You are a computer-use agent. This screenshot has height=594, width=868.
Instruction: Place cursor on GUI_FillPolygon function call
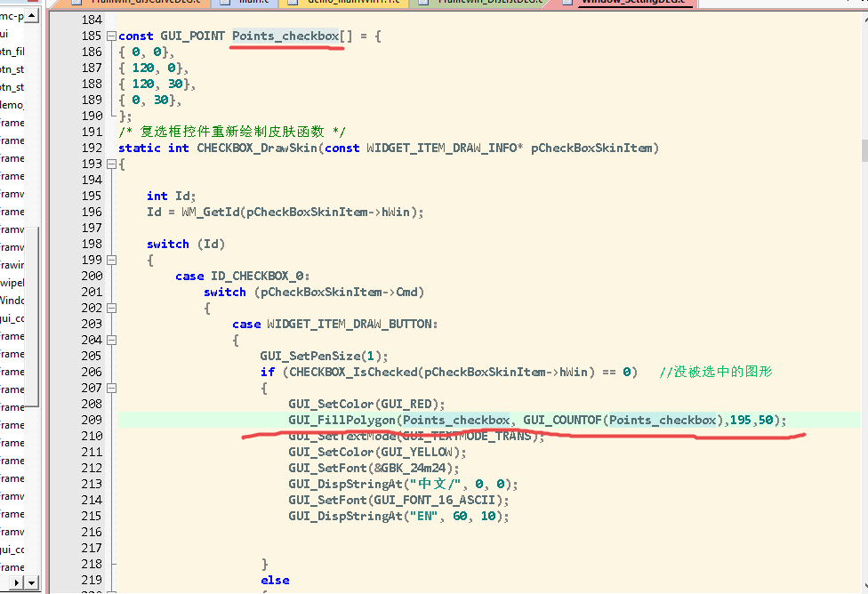tap(342, 420)
